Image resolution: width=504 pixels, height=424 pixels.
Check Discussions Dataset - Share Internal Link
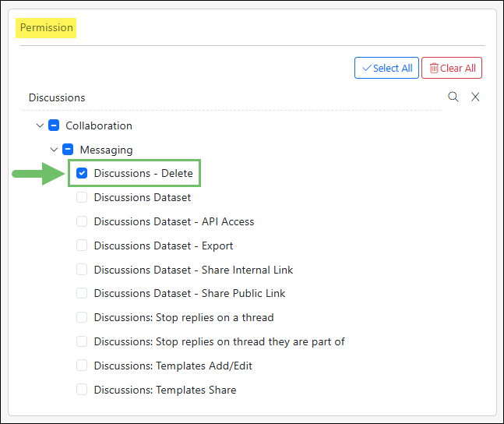click(x=82, y=270)
